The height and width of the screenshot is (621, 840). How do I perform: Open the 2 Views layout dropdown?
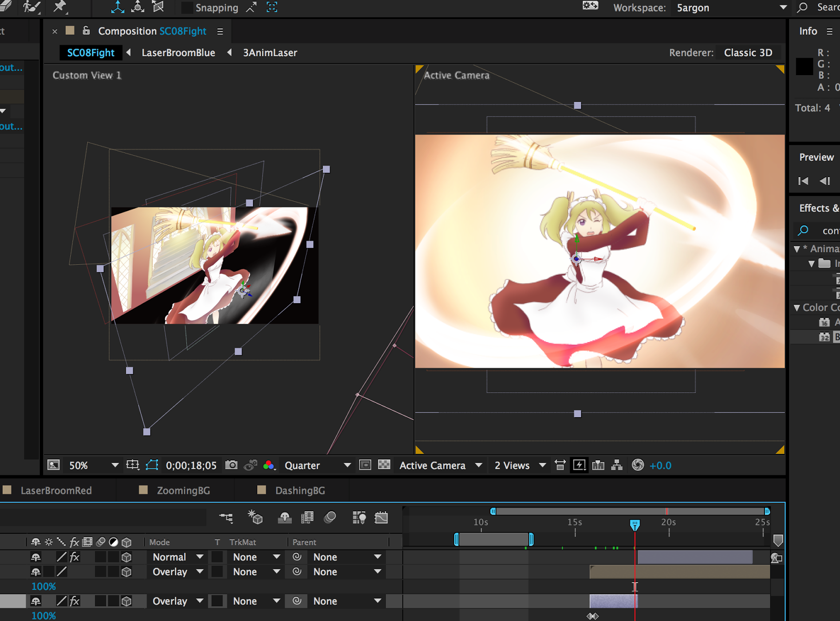pos(520,465)
